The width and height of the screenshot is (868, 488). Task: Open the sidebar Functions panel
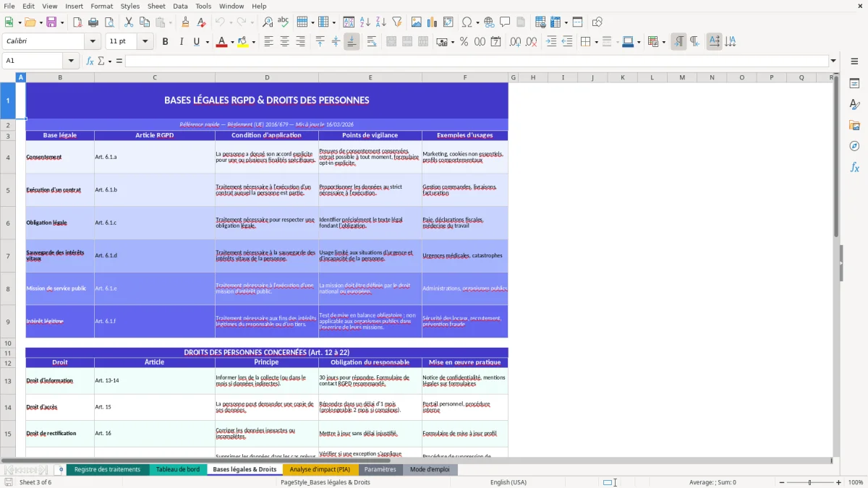click(854, 167)
